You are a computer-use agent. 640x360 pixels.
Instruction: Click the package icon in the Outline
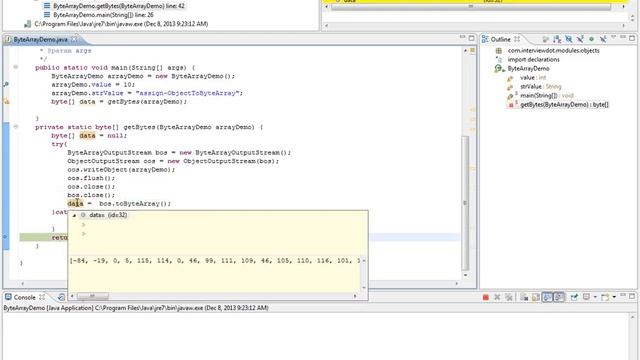pyautogui.click(x=499, y=51)
